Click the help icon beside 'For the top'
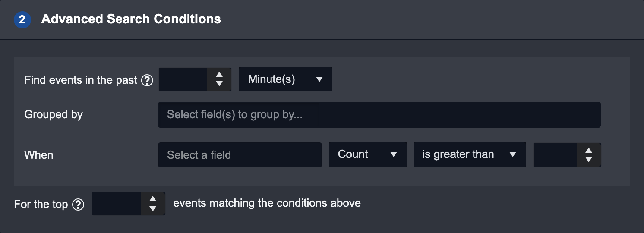Viewport: 644px width, 233px height. point(78,204)
